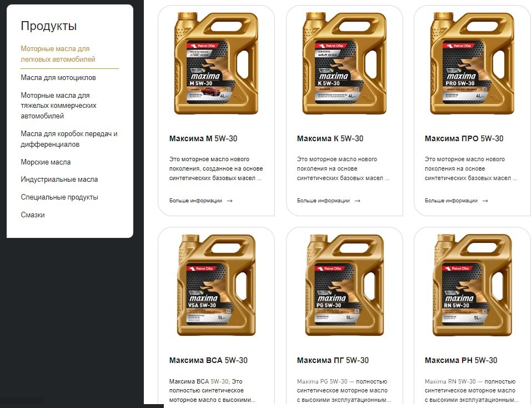Select Моторные масла для легковых автомобилей category
The height and width of the screenshot is (408, 532).
(x=58, y=54)
